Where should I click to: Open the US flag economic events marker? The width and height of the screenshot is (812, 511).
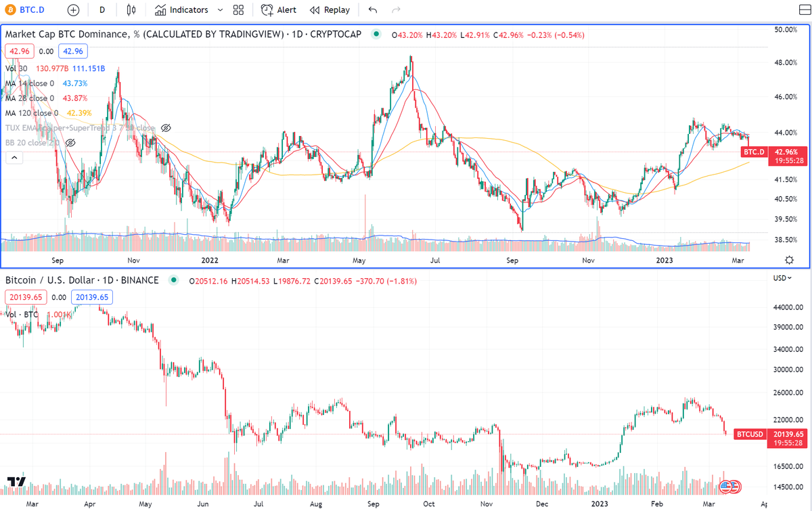tap(726, 486)
